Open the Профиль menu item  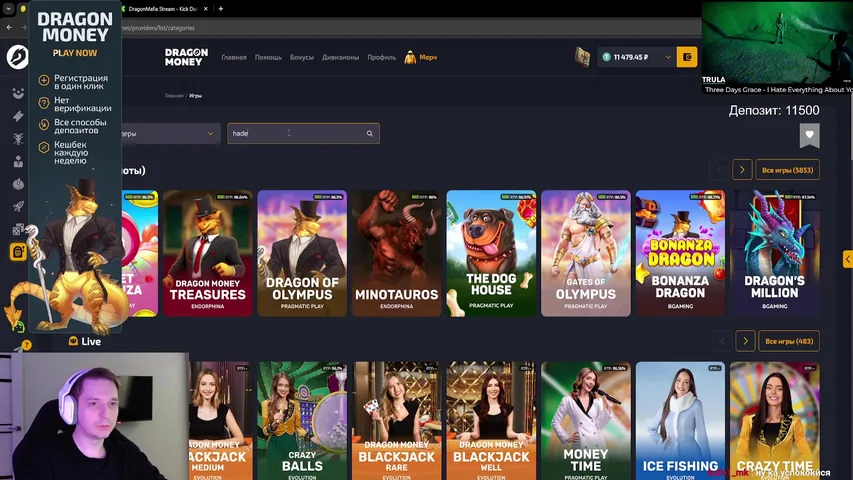click(x=382, y=58)
